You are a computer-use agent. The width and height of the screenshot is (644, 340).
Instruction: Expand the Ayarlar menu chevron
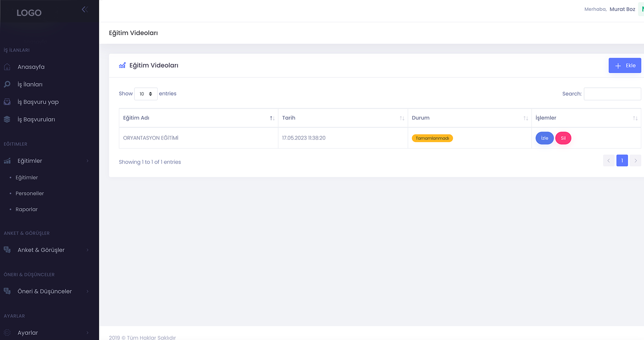point(88,333)
